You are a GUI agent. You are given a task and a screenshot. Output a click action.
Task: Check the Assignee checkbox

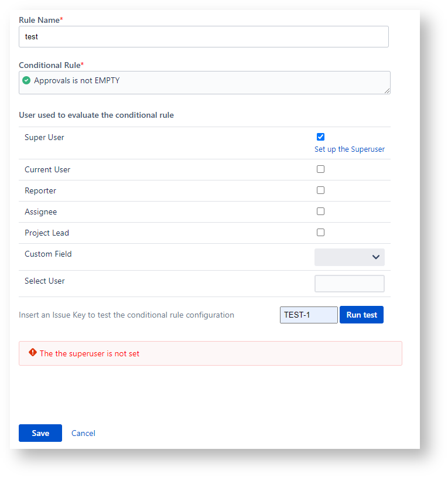point(320,212)
